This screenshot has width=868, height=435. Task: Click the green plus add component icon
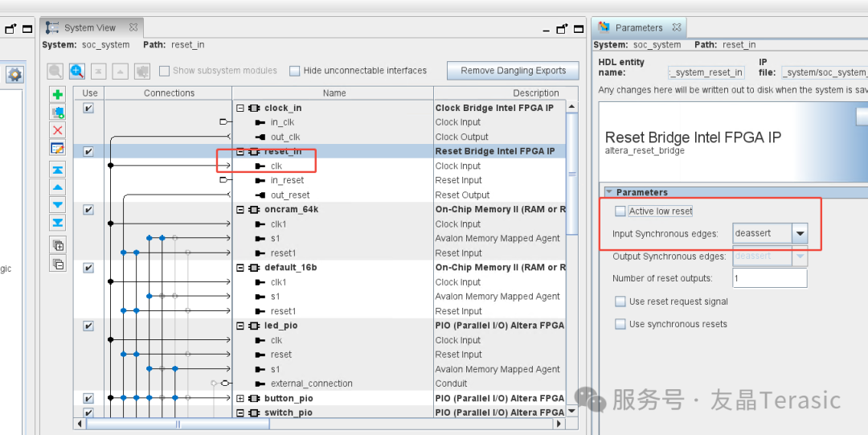(58, 95)
